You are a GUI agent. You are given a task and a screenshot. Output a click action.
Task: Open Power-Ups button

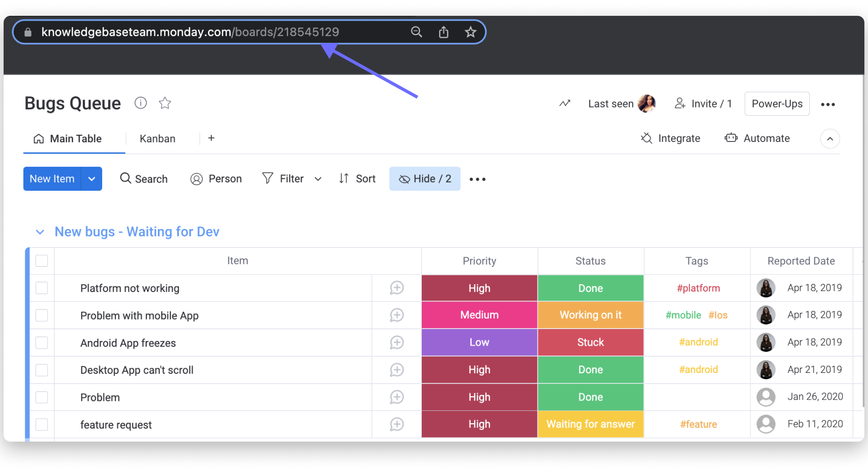(777, 104)
